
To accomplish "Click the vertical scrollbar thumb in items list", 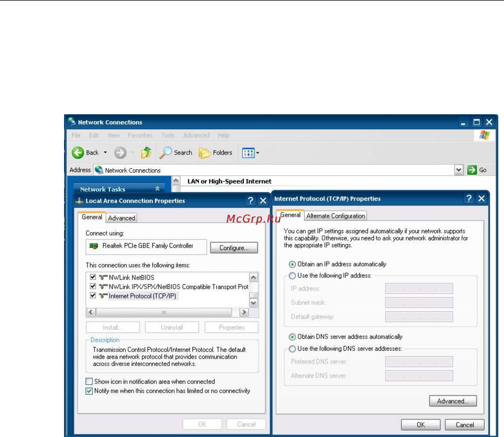I will [x=253, y=295].
